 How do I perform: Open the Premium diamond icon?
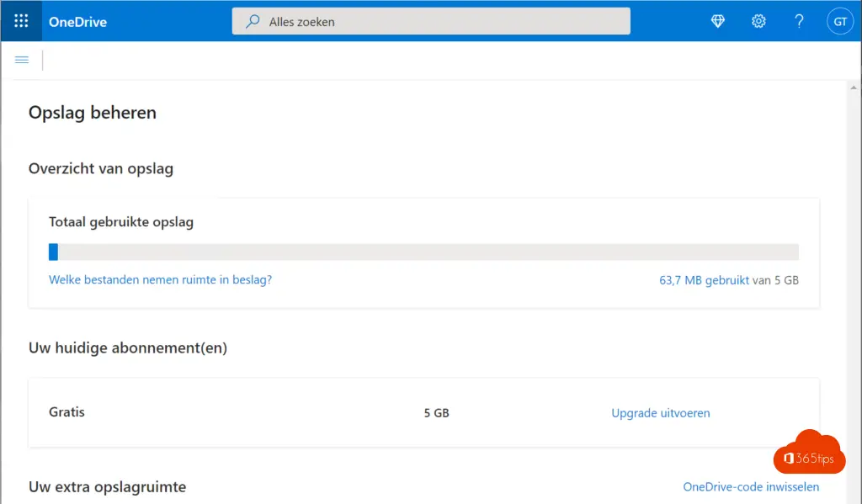pos(717,21)
